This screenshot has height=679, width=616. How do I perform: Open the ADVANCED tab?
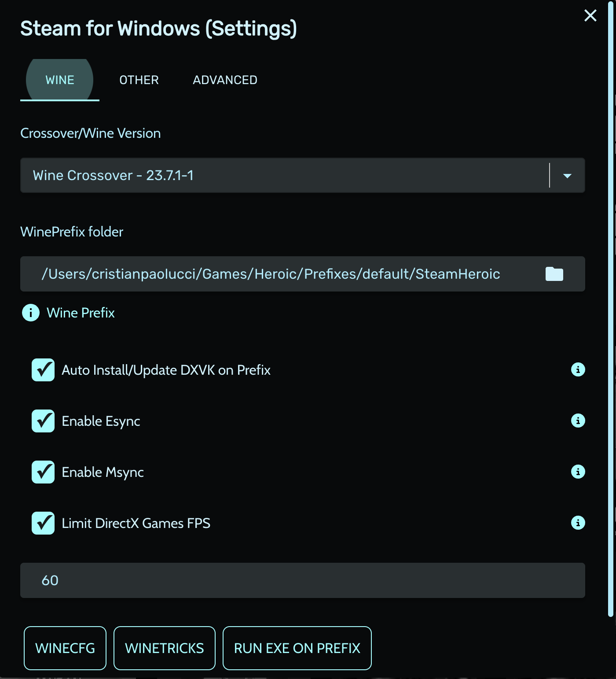coord(225,80)
